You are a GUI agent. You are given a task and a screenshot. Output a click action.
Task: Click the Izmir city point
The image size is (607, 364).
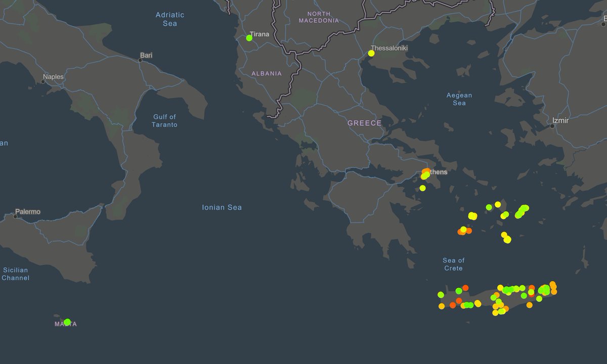[x=552, y=125]
